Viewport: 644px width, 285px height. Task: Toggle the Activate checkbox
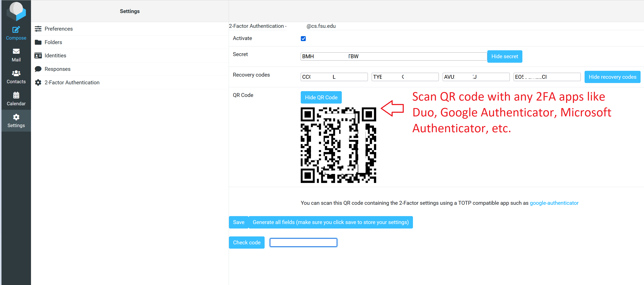(x=303, y=39)
